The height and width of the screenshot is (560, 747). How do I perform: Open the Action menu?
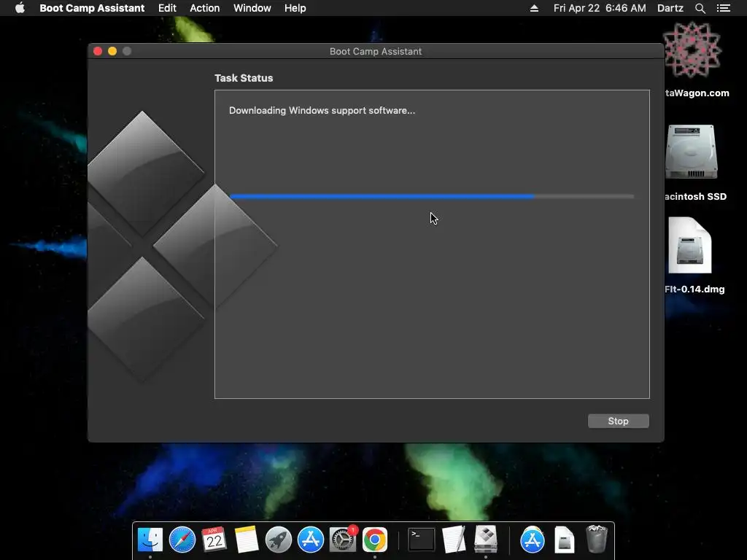(205, 8)
